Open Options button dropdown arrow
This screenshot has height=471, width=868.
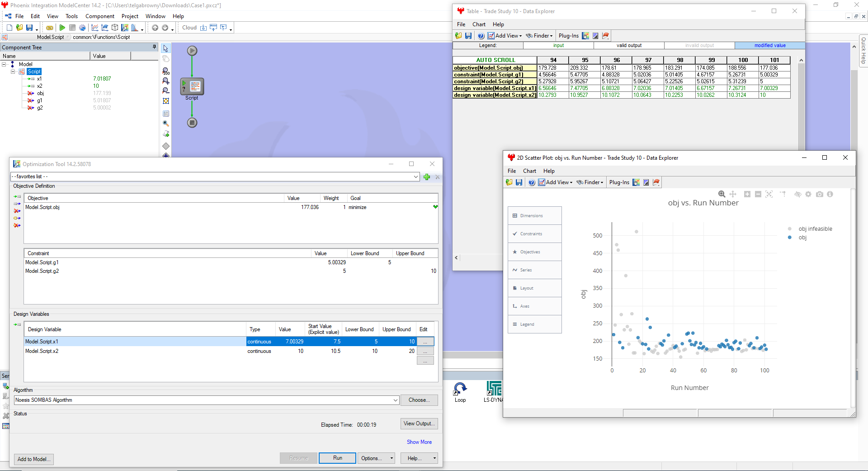(392, 458)
